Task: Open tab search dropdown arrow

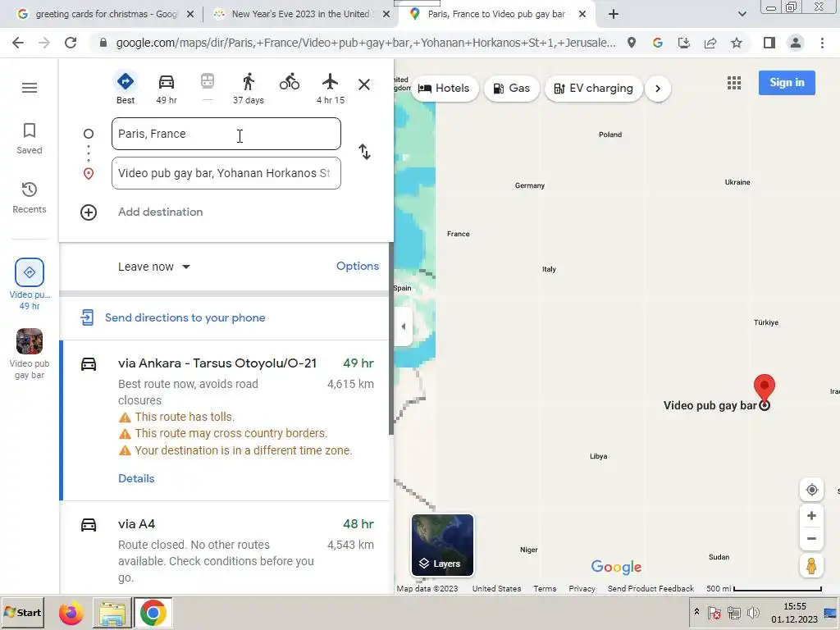Action: (742, 14)
